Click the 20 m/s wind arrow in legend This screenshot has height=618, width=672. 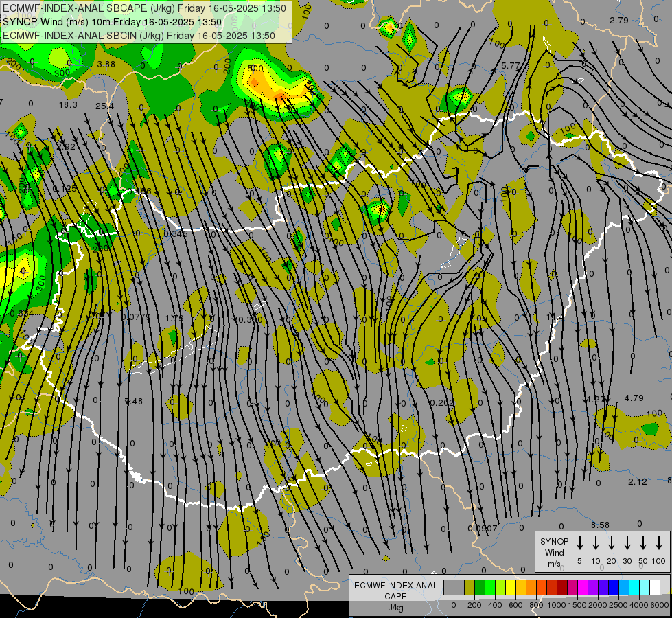612,542
